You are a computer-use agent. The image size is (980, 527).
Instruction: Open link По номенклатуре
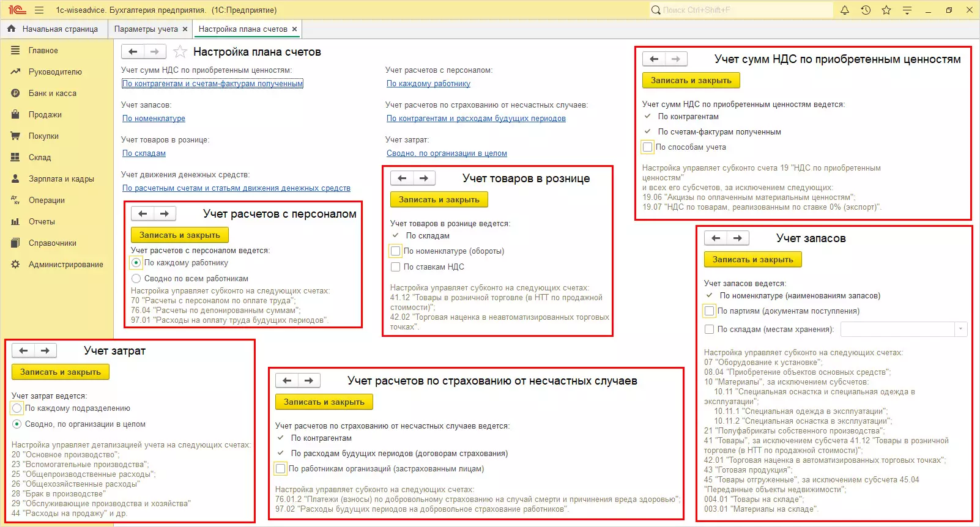click(154, 119)
